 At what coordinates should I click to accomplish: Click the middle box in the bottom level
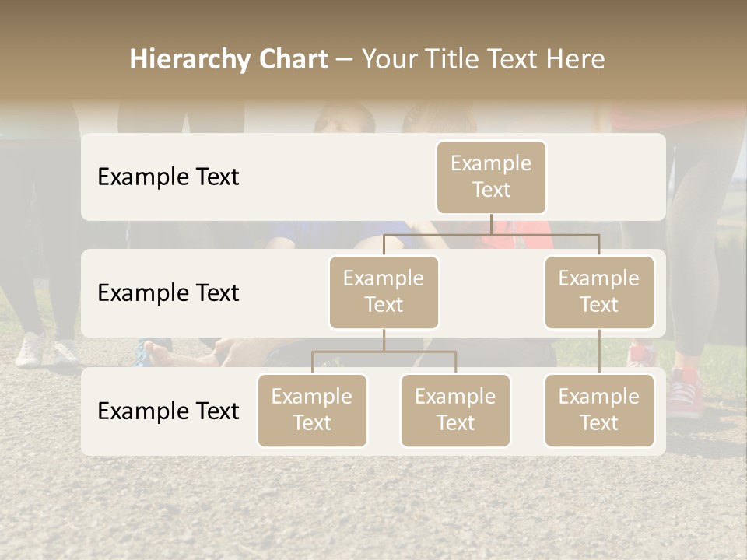455,410
